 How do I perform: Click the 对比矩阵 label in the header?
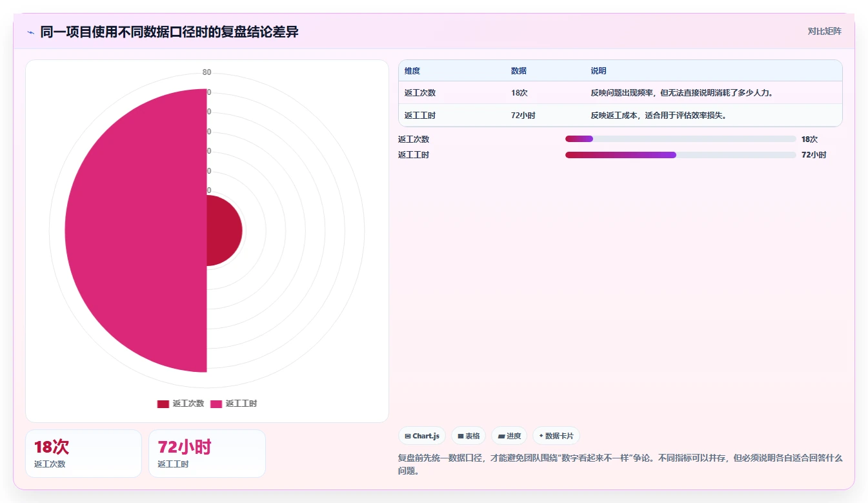coord(825,31)
